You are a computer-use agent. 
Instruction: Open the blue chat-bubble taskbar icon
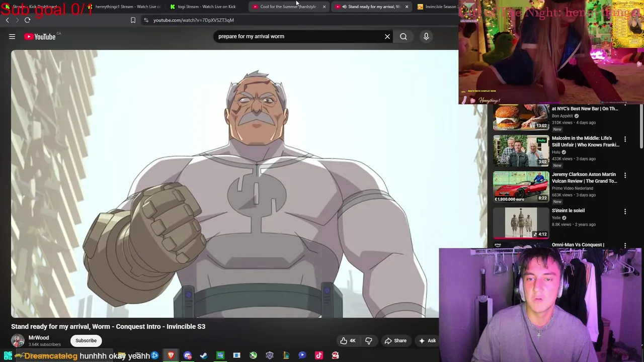(x=302, y=355)
